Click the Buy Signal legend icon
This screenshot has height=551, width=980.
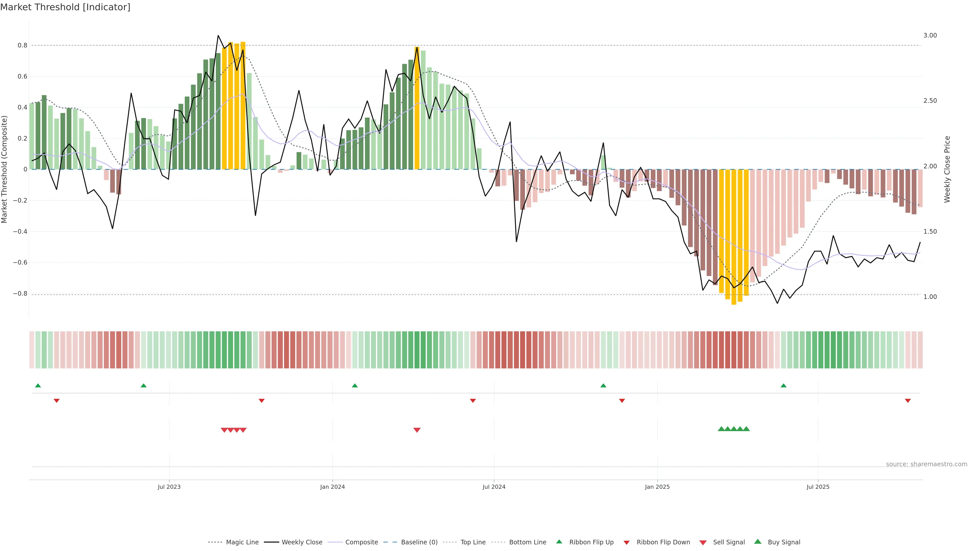758,542
